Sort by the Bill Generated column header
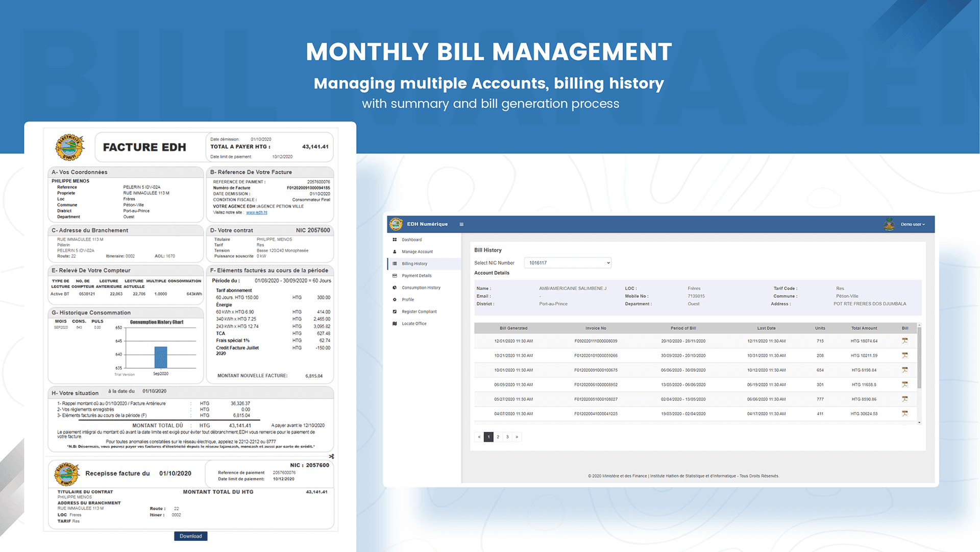Image resolution: width=980 pixels, height=552 pixels. coord(513,328)
